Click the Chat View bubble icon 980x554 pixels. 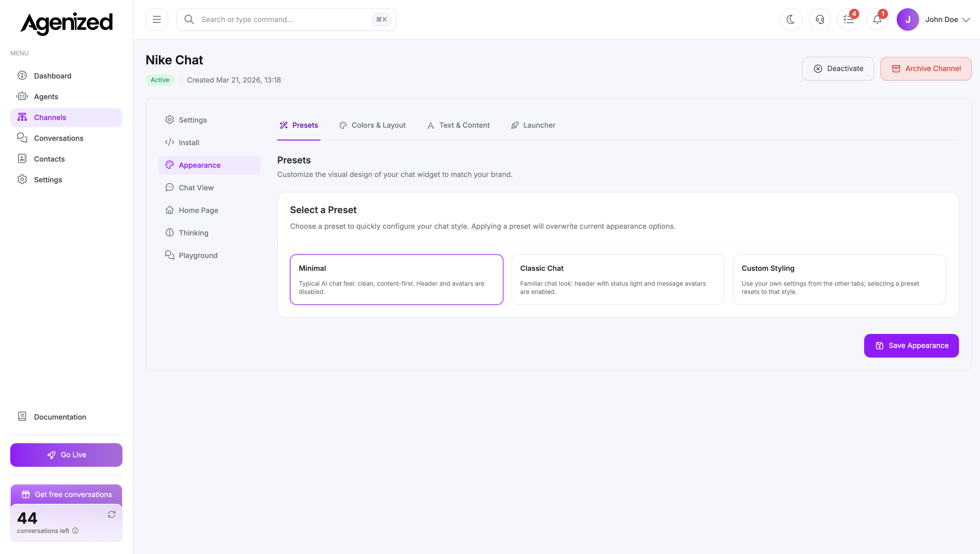pos(170,187)
